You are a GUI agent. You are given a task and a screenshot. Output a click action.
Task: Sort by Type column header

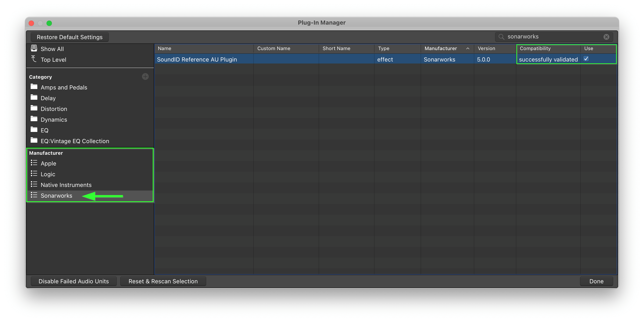tap(398, 49)
